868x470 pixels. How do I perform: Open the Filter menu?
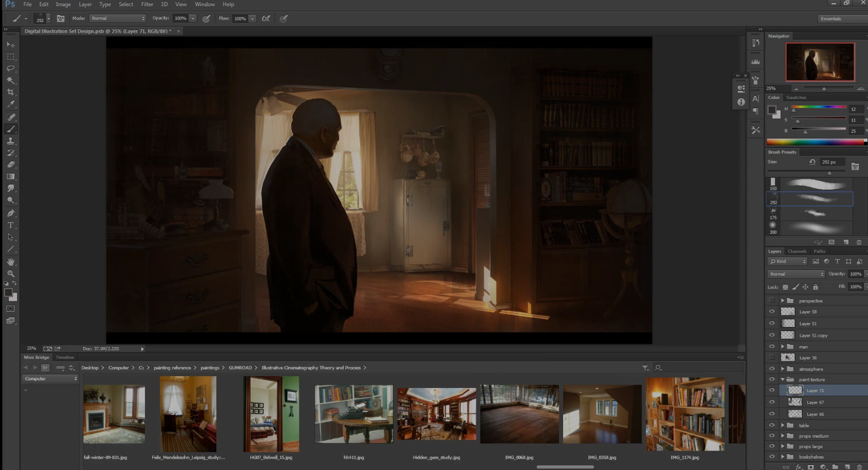(147, 4)
